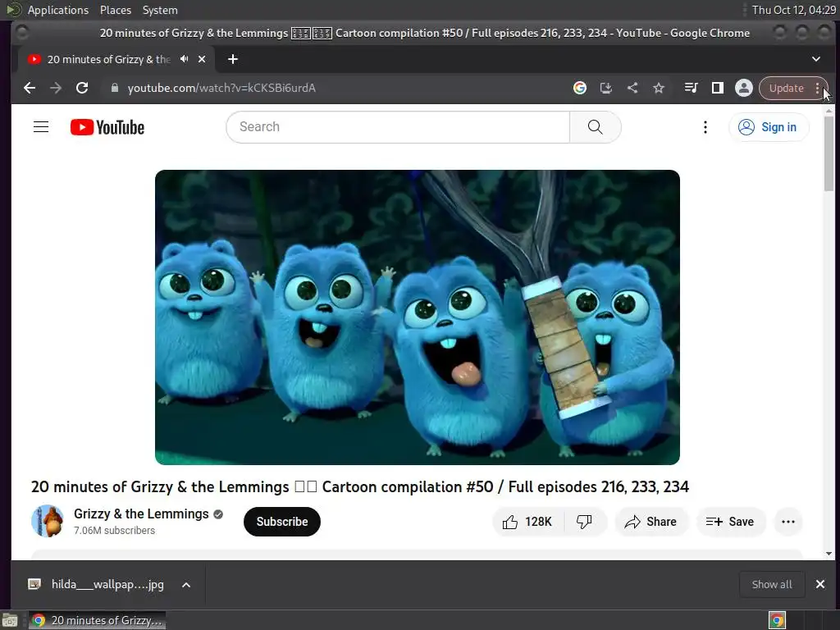Open YouTube hamburger guide menu
The image size is (840, 630).
pyautogui.click(x=41, y=127)
